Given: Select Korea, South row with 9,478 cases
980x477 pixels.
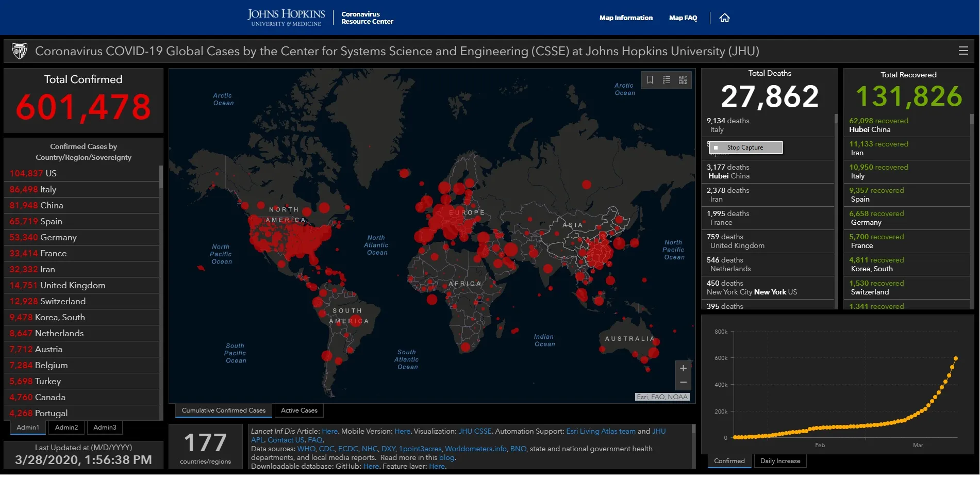Looking at the screenshot, I should [82, 317].
